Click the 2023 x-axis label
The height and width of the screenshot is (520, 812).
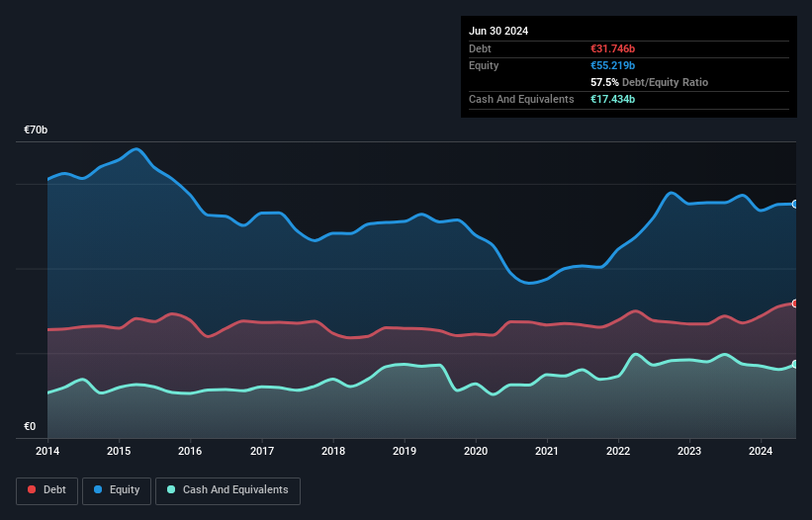point(689,451)
